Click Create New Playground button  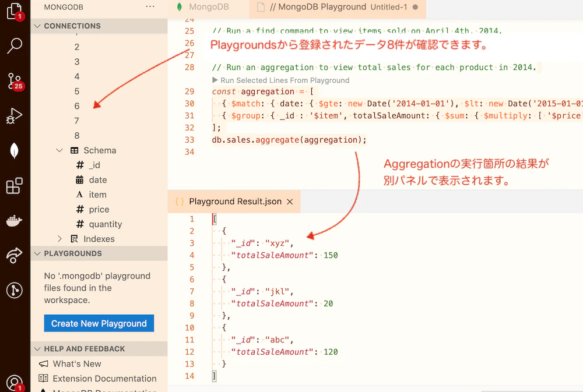click(x=99, y=323)
